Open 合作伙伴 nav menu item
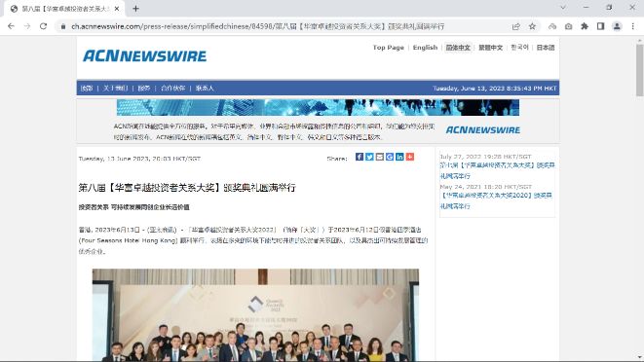The width and height of the screenshot is (644, 362). pyautogui.click(x=172, y=89)
